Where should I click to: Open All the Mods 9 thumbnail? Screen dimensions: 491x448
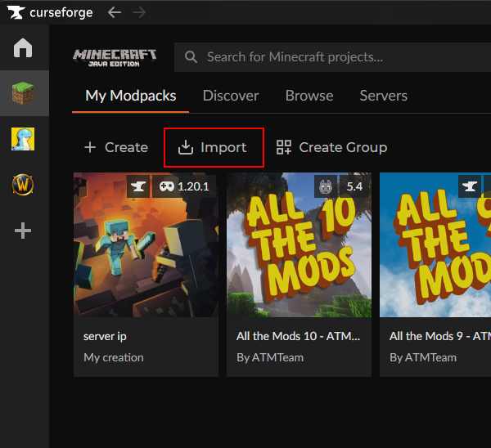pyautogui.click(x=435, y=245)
